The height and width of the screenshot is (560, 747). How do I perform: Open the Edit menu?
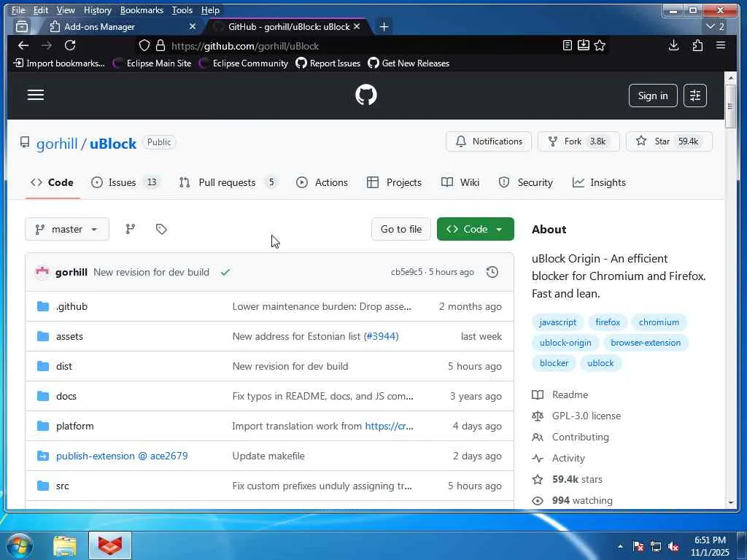(41, 10)
